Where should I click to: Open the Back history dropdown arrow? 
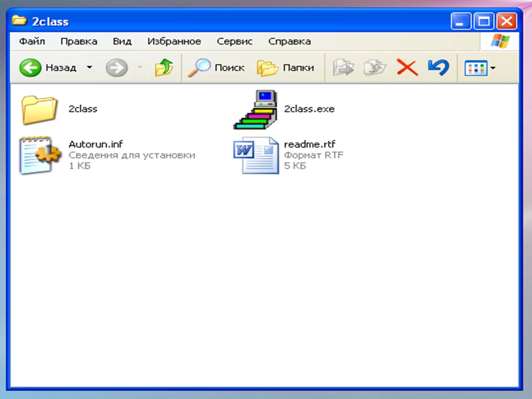pos(89,67)
